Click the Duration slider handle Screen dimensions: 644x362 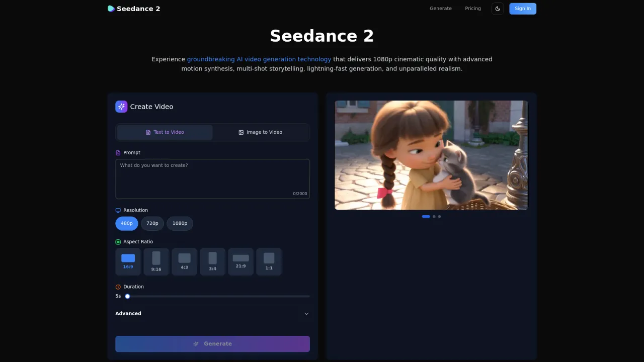[x=127, y=296]
